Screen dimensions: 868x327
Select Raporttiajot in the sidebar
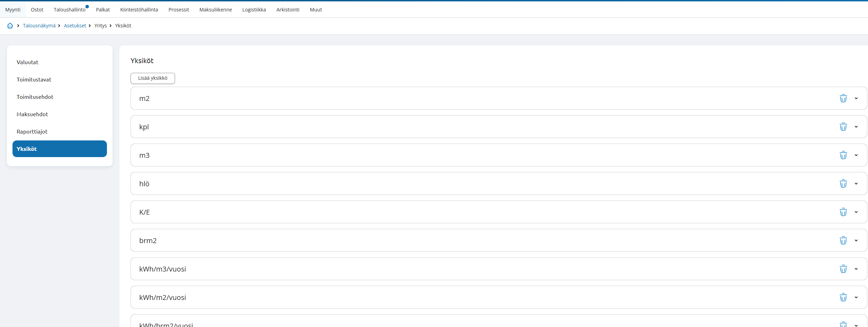[60, 131]
